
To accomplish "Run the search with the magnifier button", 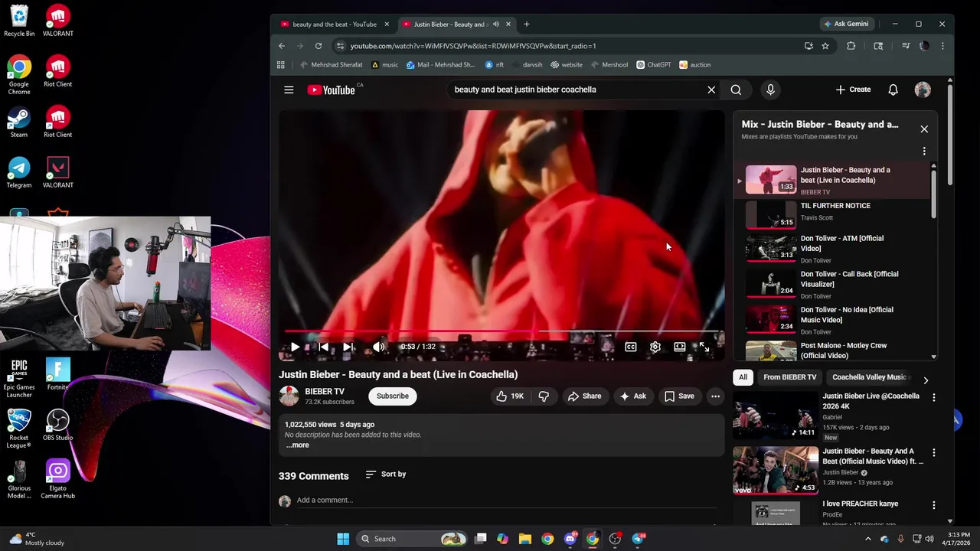I will pyautogui.click(x=736, y=90).
